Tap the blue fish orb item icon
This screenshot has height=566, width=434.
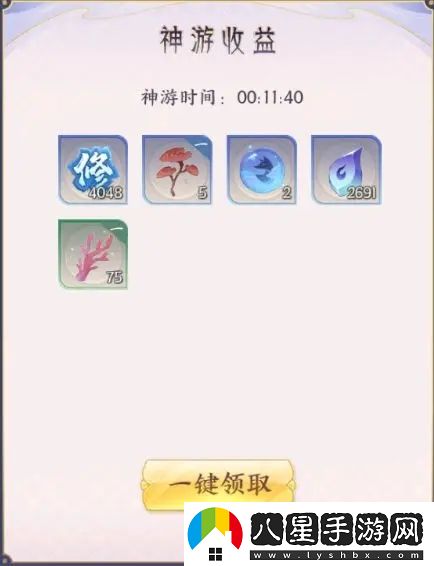click(x=261, y=169)
